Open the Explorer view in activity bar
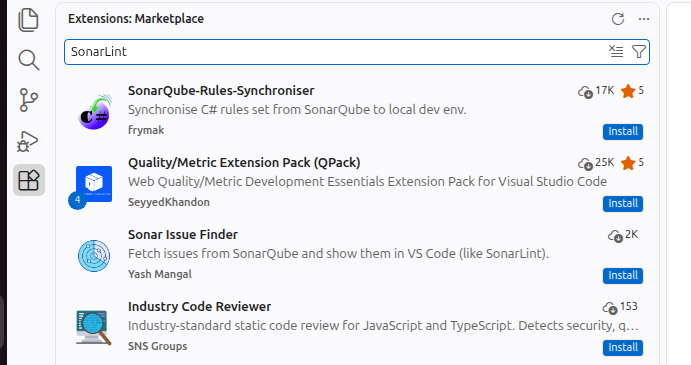Image resolution: width=691 pixels, height=365 pixels. click(x=29, y=20)
